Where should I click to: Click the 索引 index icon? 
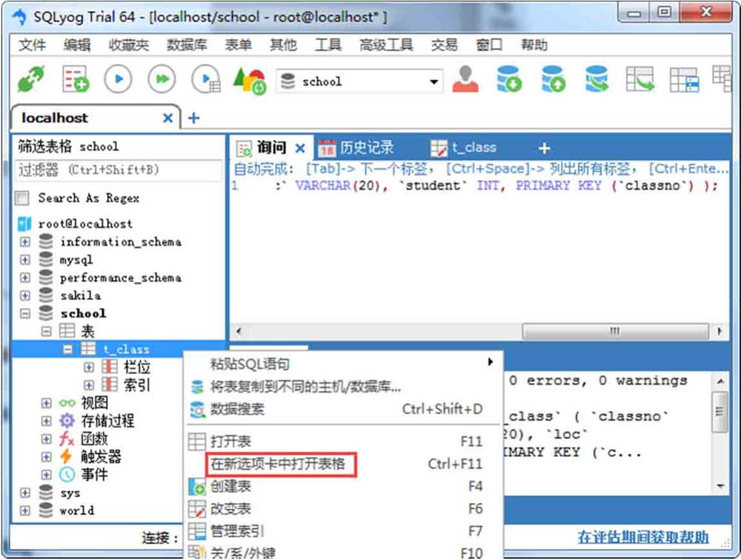point(110,384)
